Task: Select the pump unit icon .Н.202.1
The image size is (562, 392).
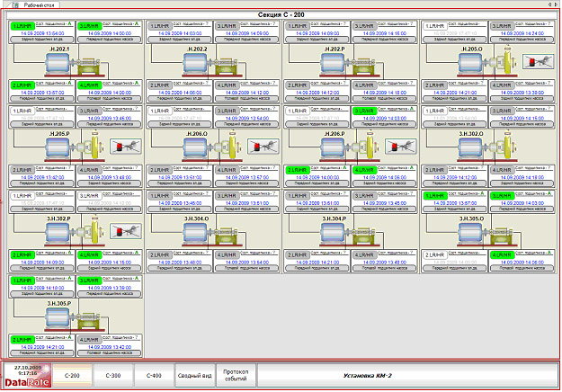Action: point(76,65)
